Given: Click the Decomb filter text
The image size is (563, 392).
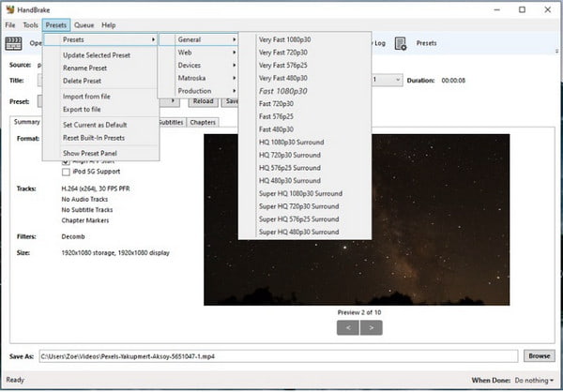Looking at the screenshot, I should (x=73, y=237).
